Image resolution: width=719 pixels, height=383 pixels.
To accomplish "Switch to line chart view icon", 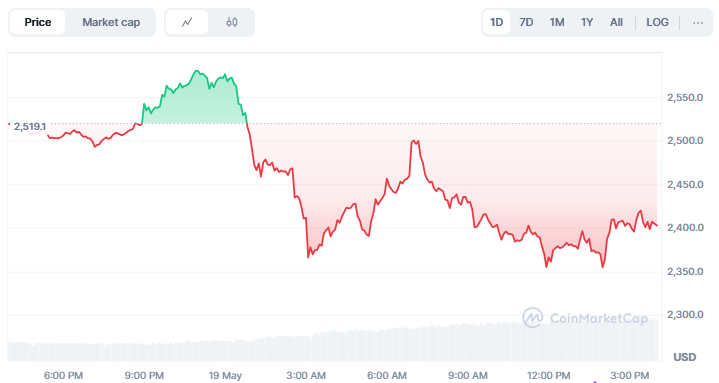I will (x=187, y=22).
